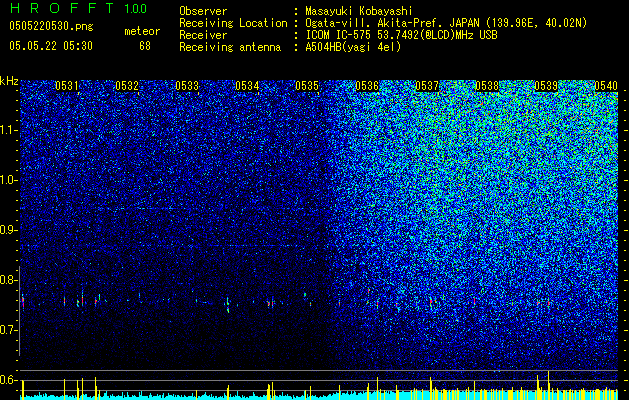
Task: Click the 0536 time marker
Action: (x=367, y=86)
